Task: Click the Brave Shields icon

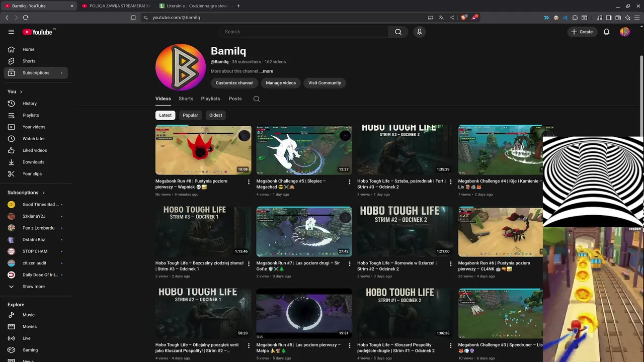Action: tap(463, 18)
